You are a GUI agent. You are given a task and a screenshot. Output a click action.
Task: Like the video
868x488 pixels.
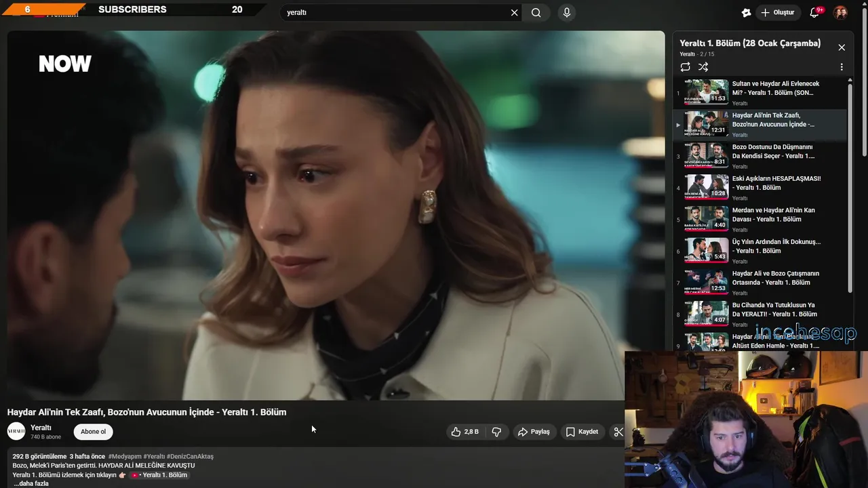pyautogui.click(x=465, y=432)
